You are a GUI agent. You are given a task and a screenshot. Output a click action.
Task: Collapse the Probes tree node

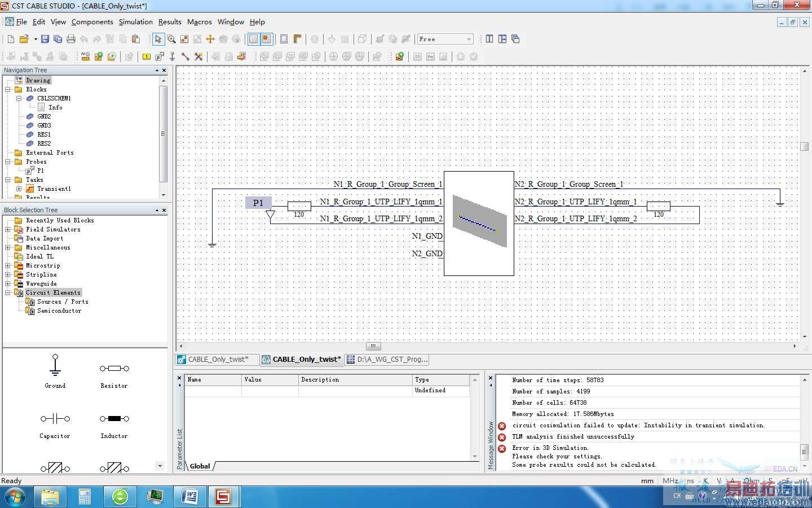[8, 161]
